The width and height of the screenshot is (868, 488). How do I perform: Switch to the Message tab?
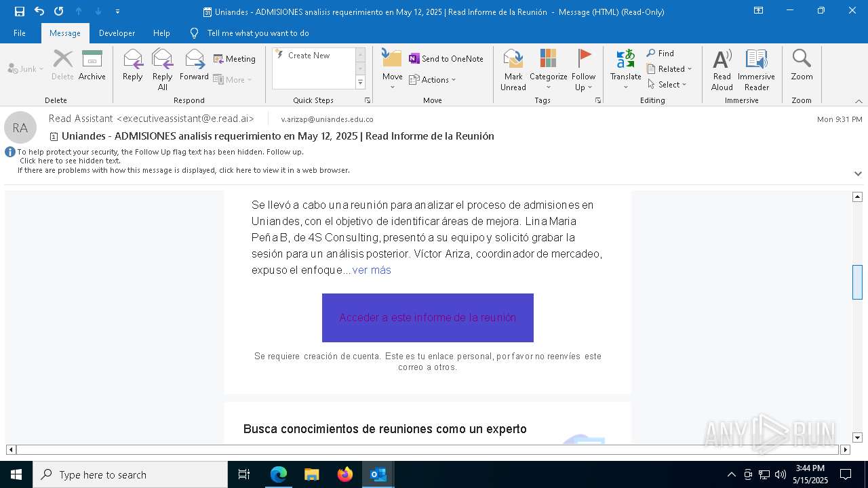(65, 33)
